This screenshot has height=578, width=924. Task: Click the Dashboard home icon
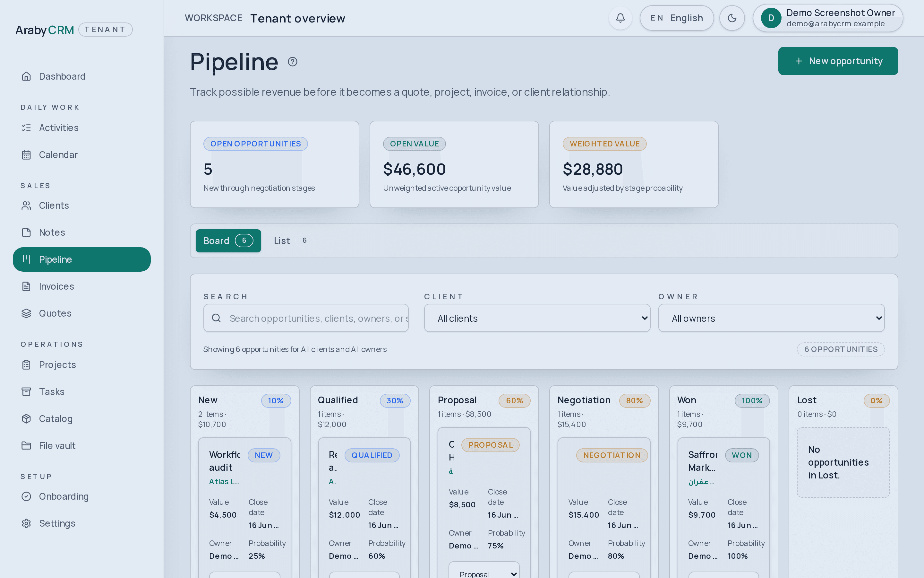(x=26, y=76)
